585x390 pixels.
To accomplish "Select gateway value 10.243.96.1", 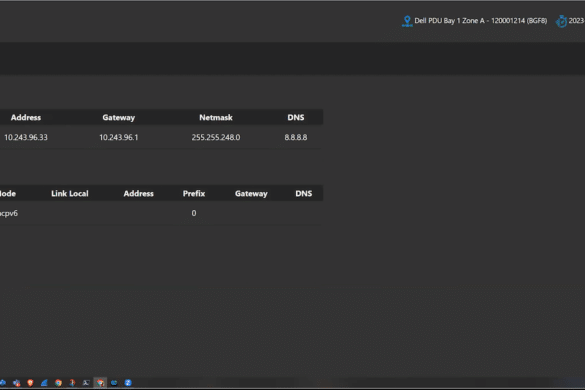I will pos(119,137).
